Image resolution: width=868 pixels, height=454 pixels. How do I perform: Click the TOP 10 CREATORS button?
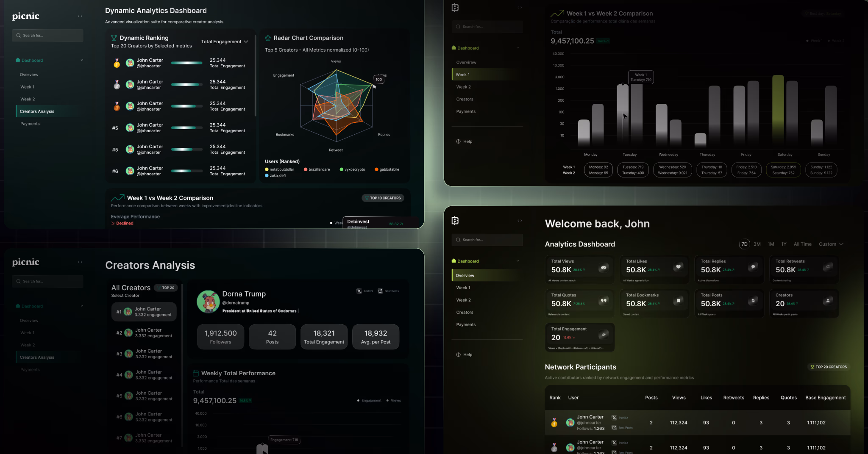383,198
